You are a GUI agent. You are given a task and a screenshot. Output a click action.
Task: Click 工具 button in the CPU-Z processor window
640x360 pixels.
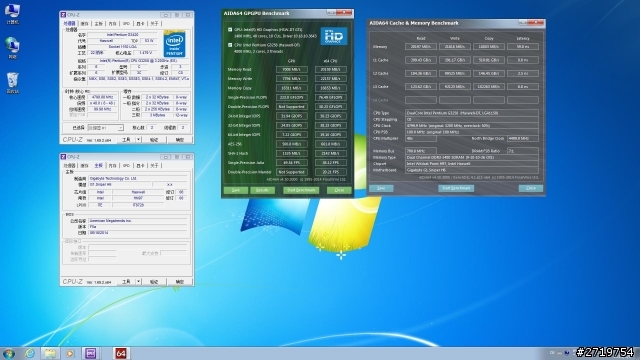[127, 140]
